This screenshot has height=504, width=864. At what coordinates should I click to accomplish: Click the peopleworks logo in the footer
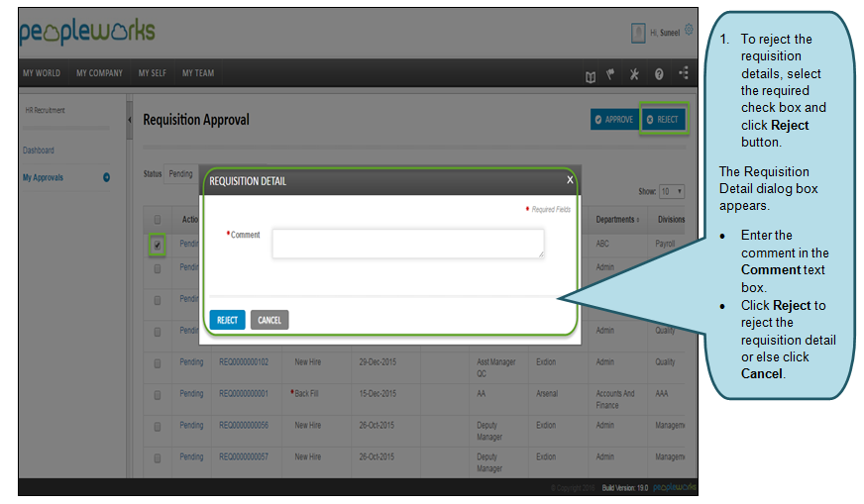click(675, 487)
